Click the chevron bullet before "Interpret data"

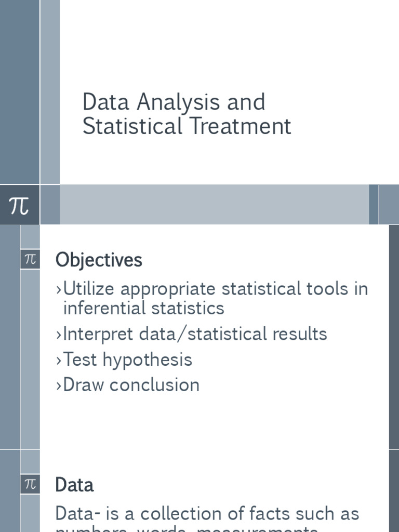(59, 334)
